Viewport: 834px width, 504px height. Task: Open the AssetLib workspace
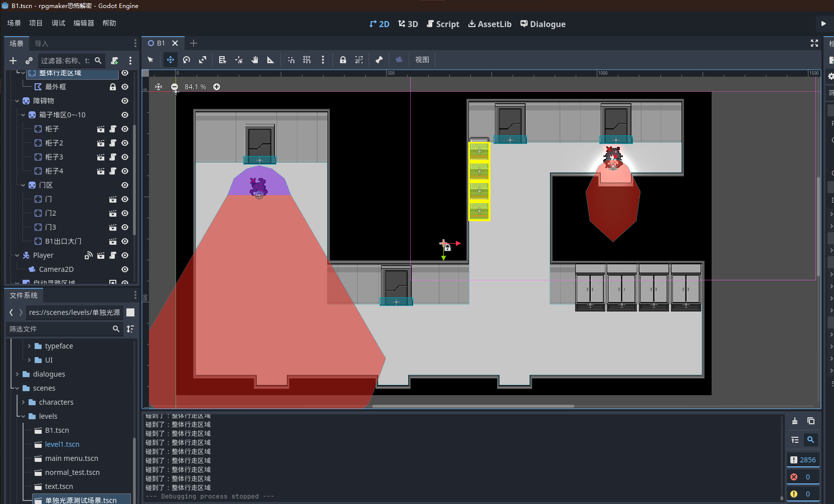click(x=489, y=24)
